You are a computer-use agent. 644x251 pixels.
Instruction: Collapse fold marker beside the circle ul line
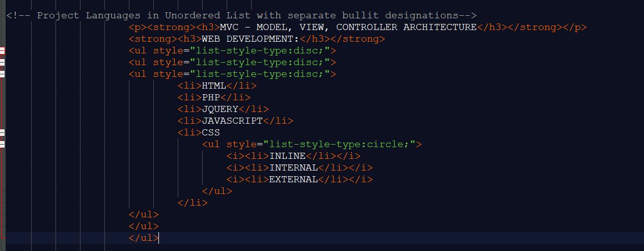(2, 145)
